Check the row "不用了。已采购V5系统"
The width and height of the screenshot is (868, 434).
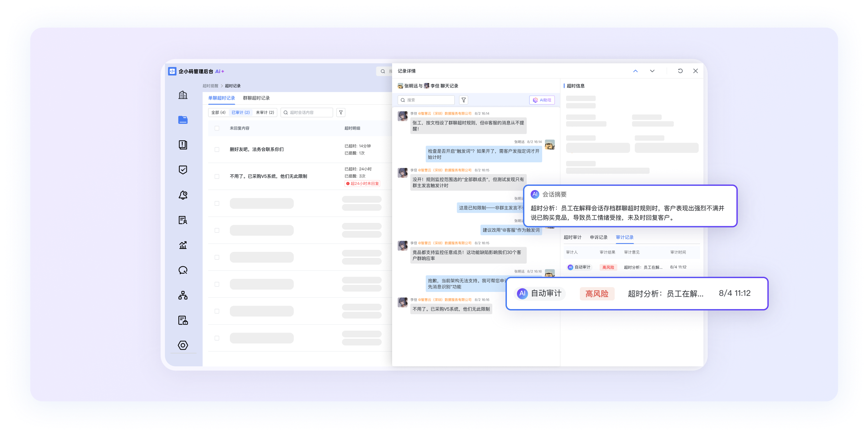(x=217, y=176)
